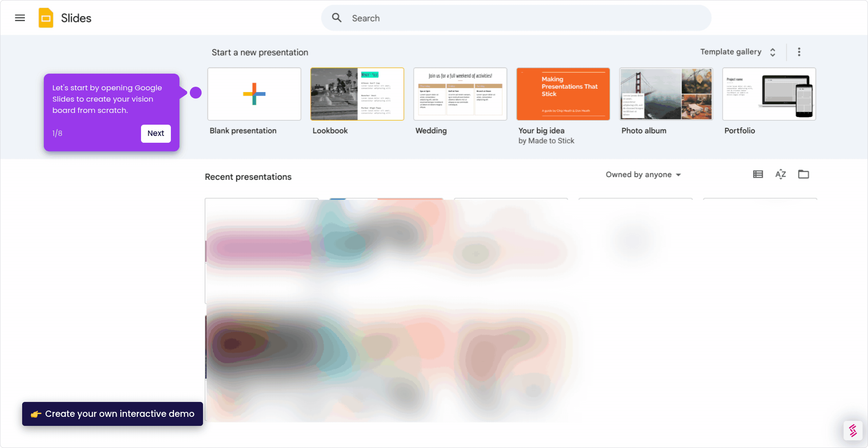Open the AZ sort options

781,174
